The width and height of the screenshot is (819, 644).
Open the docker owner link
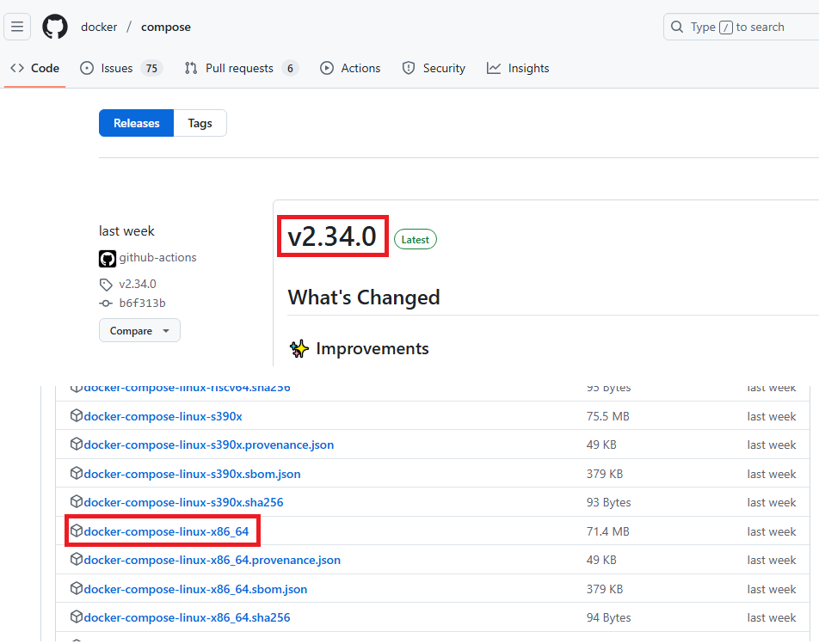click(x=99, y=28)
